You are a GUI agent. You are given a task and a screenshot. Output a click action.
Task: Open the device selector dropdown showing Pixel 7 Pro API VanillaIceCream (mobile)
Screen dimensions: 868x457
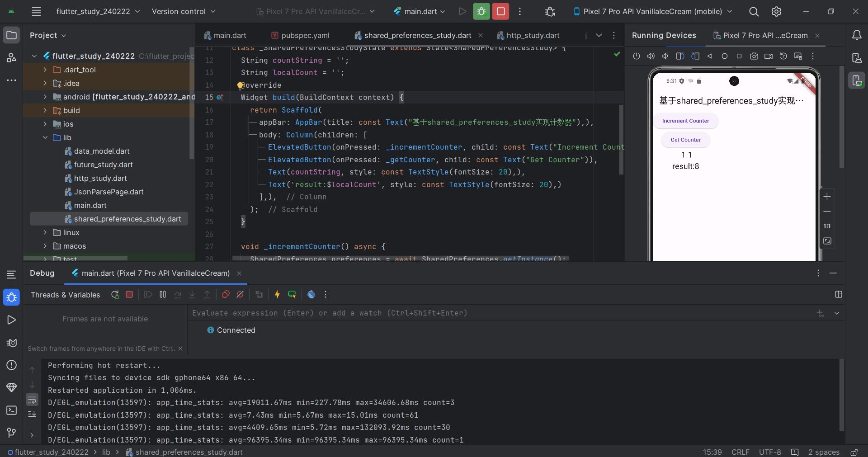coord(653,11)
